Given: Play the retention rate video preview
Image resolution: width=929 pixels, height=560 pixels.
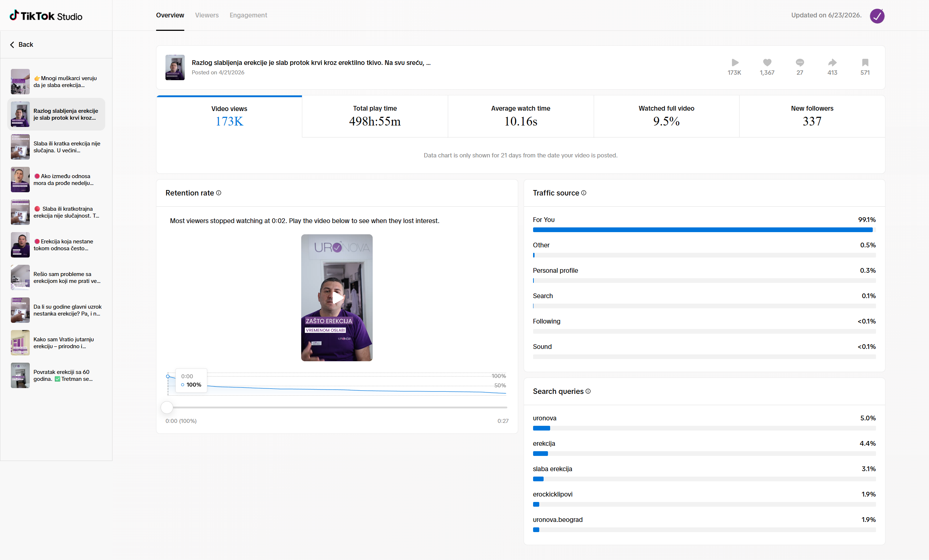Looking at the screenshot, I should [337, 298].
